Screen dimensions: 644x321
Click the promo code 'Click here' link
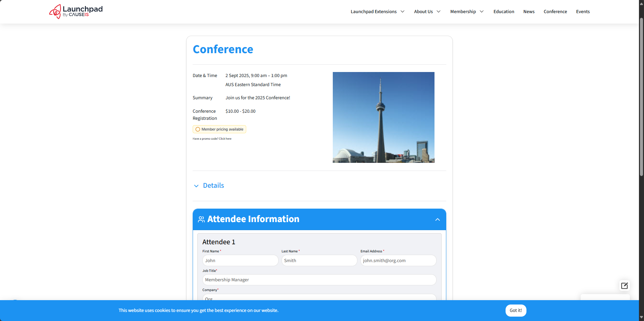tap(225, 139)
